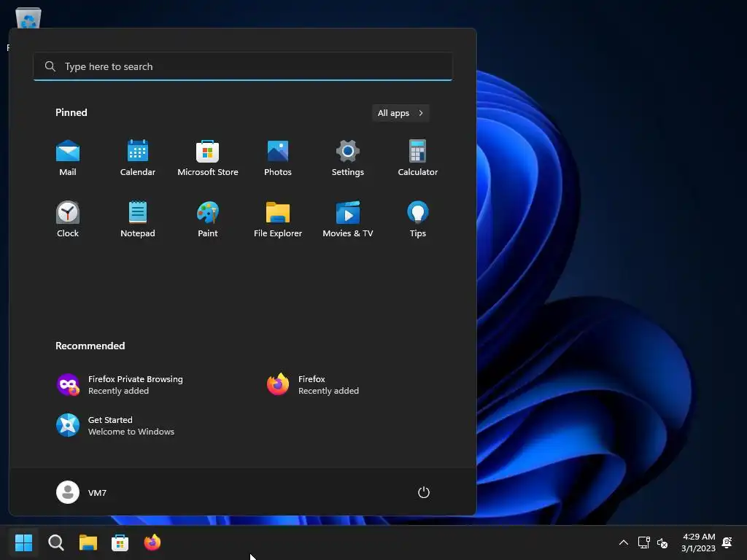Click the power button in Start menu
747x560 pixels.
[x=424, y=492]
